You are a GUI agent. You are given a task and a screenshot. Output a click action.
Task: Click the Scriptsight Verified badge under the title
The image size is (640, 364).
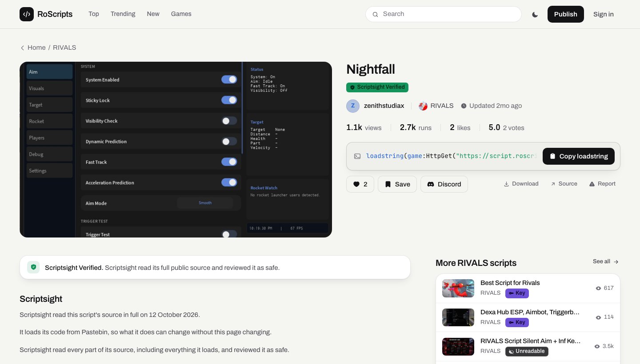[377, 87]
